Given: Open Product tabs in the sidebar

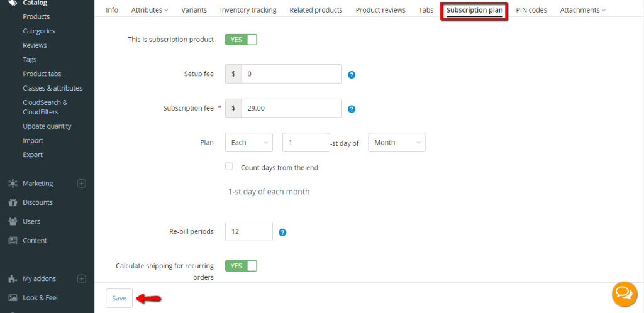Looking at the screenshot, I should click(42, 74).
